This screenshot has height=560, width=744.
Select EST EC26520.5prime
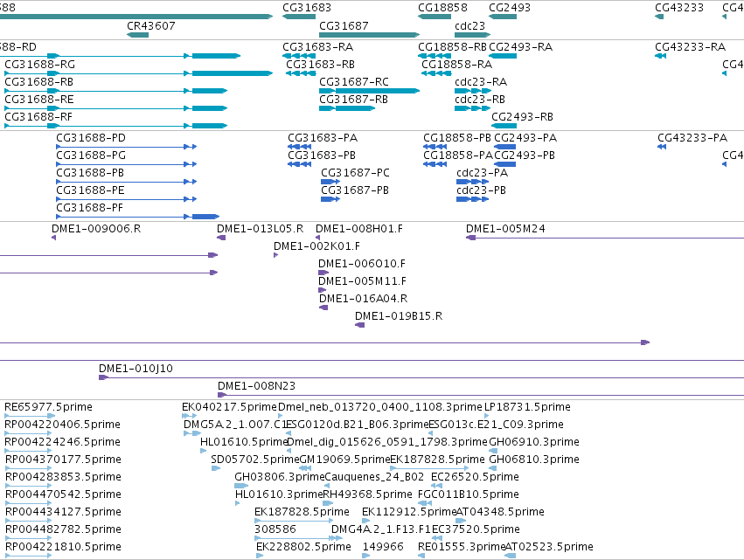tap(475, 476)
